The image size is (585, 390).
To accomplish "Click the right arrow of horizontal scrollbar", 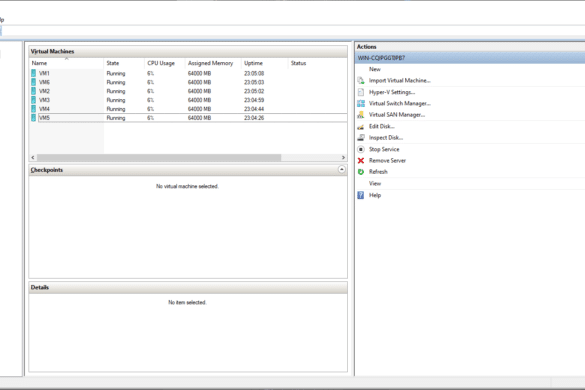I will (343, 157).
